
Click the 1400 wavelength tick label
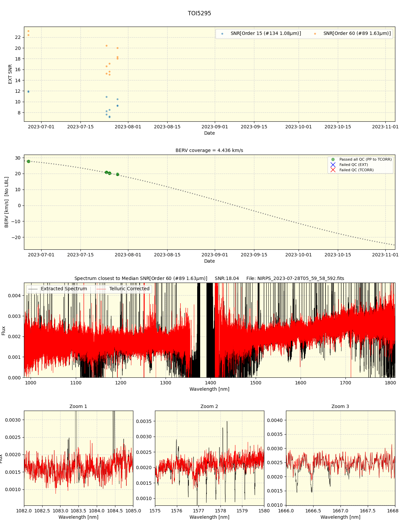click(x=210, y=383)
